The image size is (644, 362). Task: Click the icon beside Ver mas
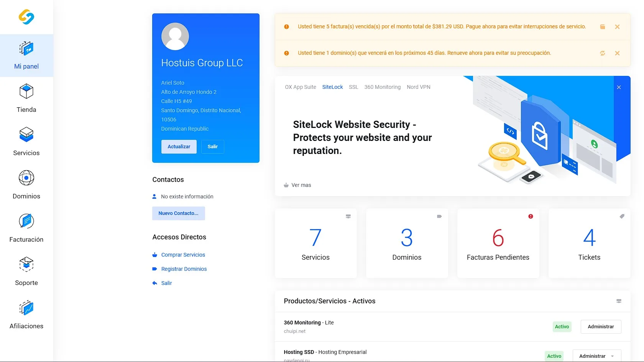[286, 185]
